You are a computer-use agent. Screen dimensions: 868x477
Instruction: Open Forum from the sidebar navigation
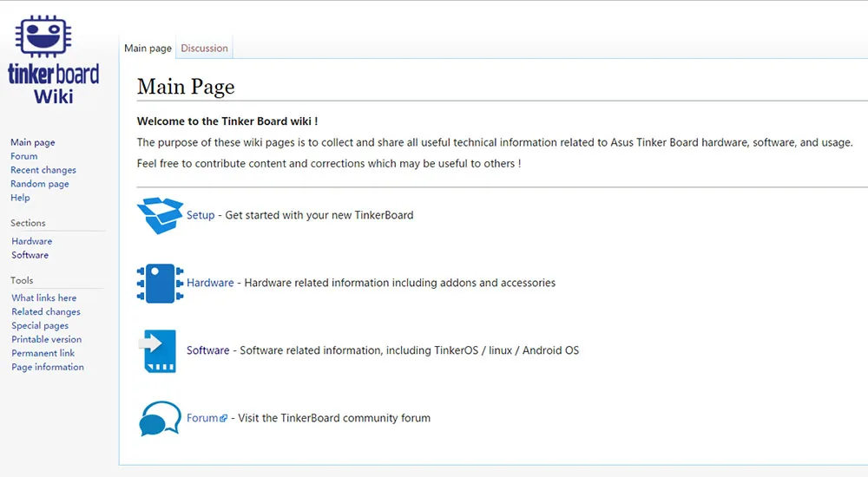pyautogui.click(x=23, y=156)
